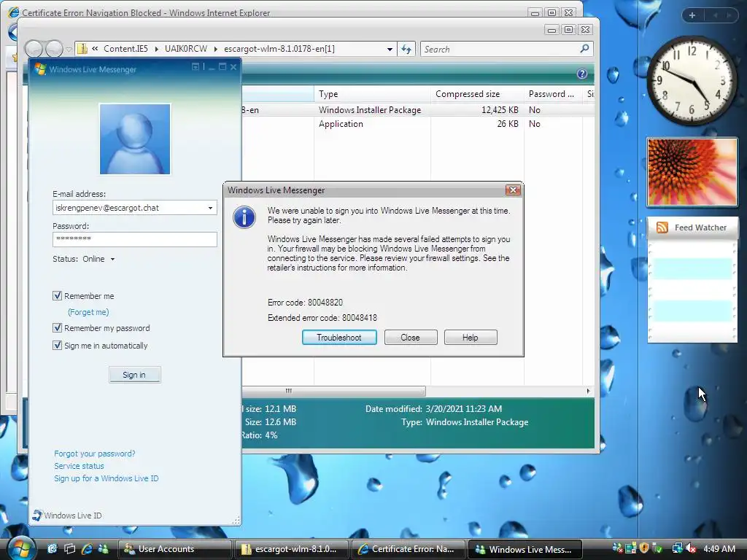Switch to escargot-wlm taskbar button
This screenshot has height=560, width=747.
tap(292, 549)
